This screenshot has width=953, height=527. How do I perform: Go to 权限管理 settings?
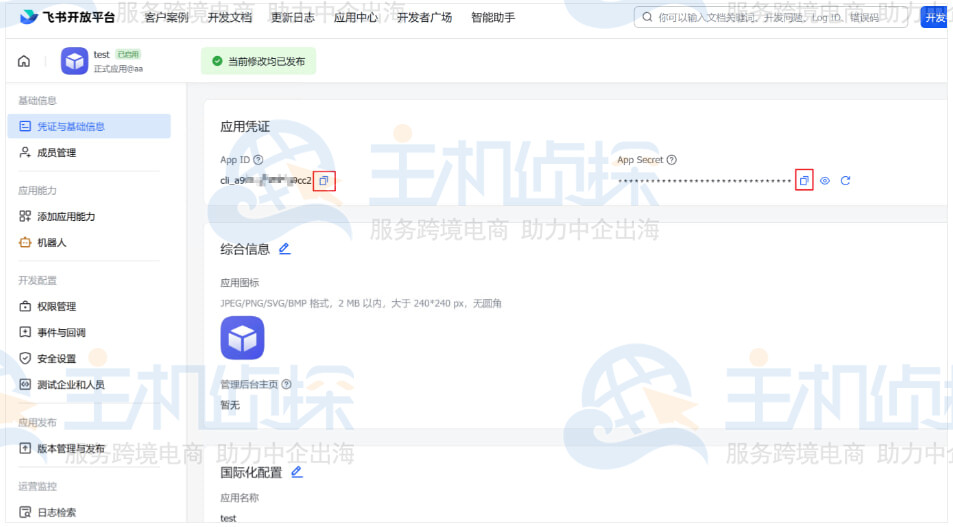(x=56, y=307)
